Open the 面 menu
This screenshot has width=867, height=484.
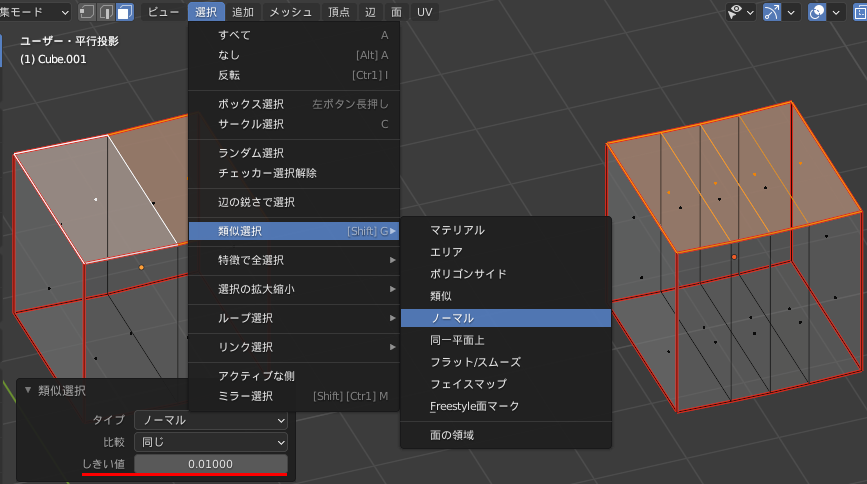pos(396,12)
